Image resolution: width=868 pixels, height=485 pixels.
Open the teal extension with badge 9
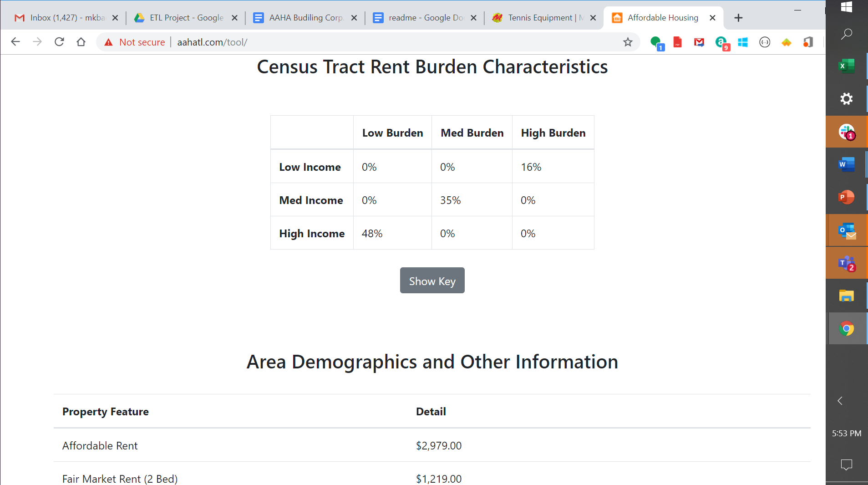point(722,43)
